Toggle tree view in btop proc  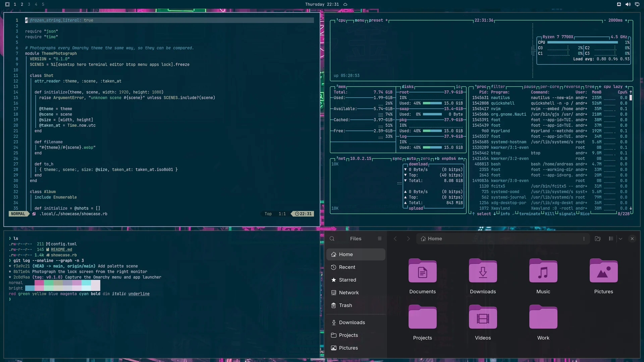(x=590, y=86)
